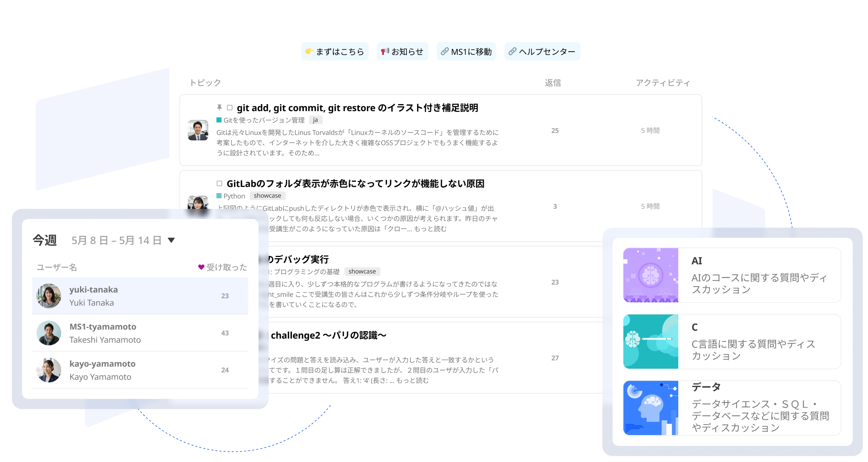868x462 pixels.
Task: Open the kayo-yamamoto user row
Action: [140, 370]
